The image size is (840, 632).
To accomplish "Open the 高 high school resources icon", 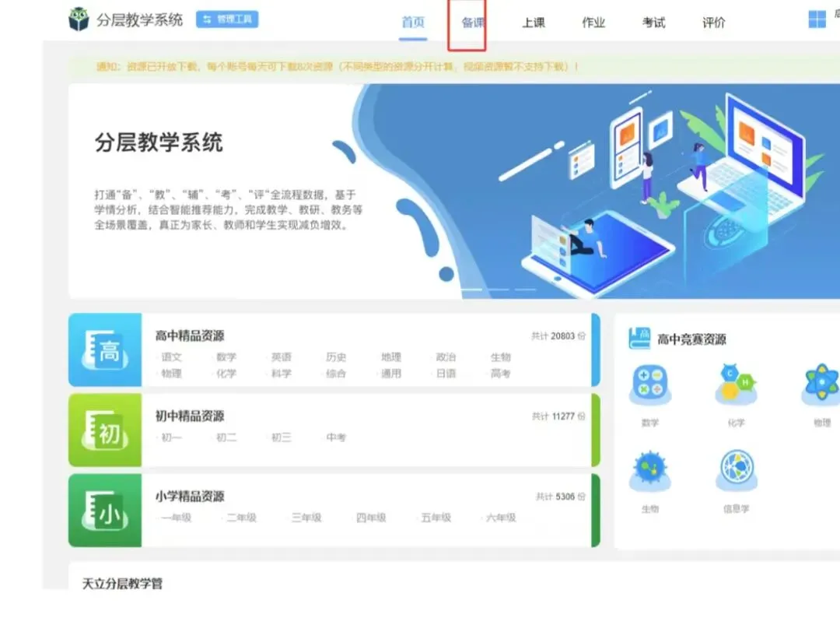I will tap(105, 351).
